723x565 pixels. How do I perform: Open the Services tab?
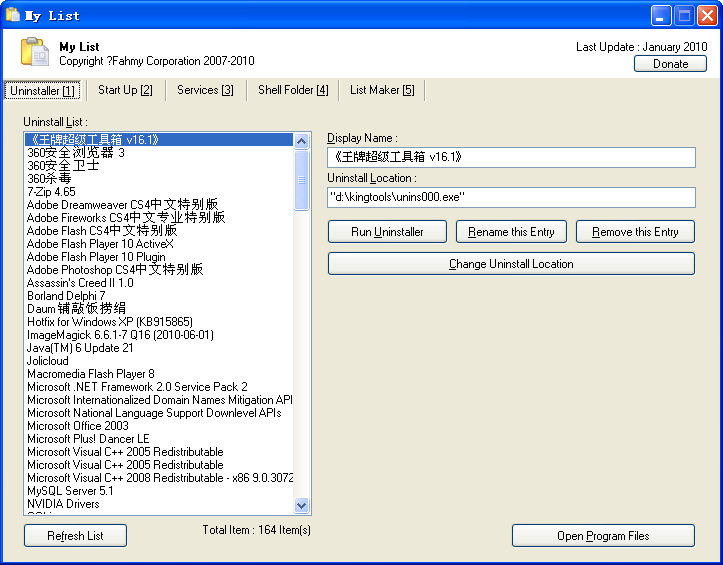click(205, 90)
